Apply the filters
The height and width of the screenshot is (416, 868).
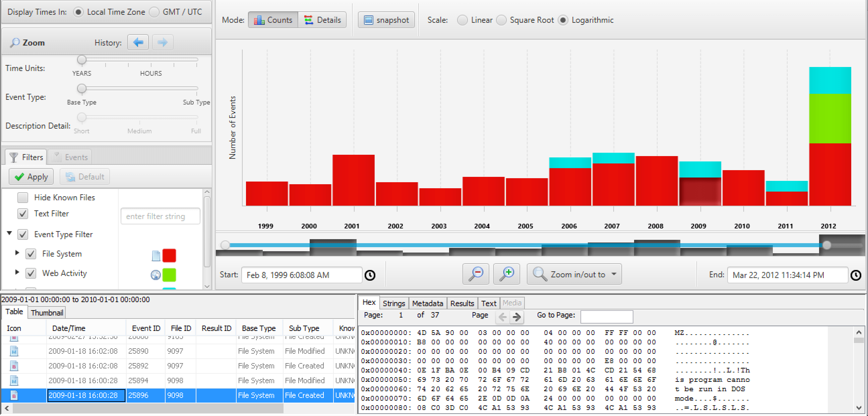[x=31, y=177]
